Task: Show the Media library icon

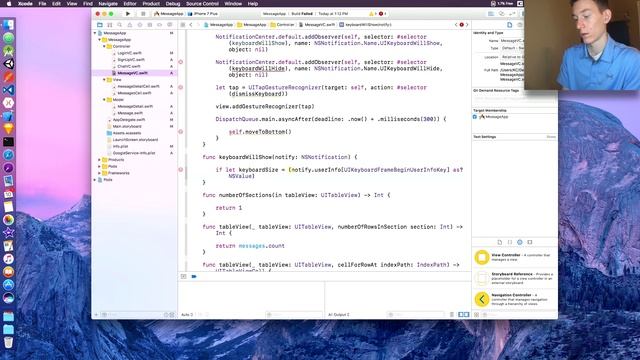Action: pyautogui.click(x=530, y=242)
